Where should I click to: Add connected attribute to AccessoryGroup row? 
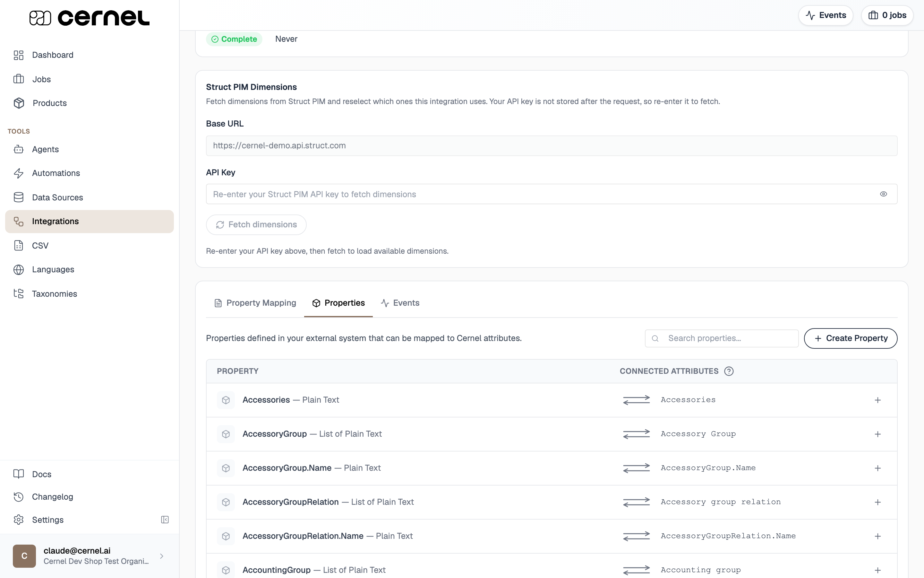coord(878,434)
